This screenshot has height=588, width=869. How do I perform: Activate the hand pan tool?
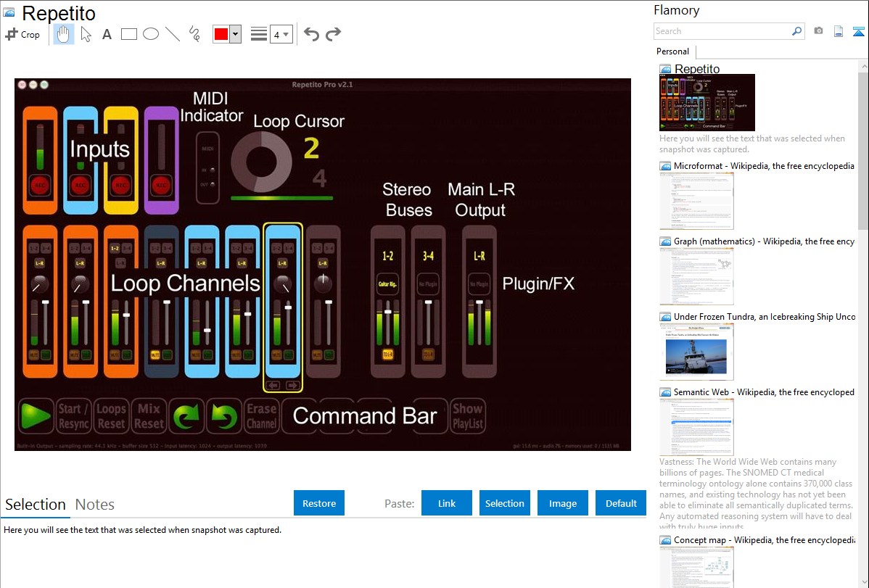point(64,34)
